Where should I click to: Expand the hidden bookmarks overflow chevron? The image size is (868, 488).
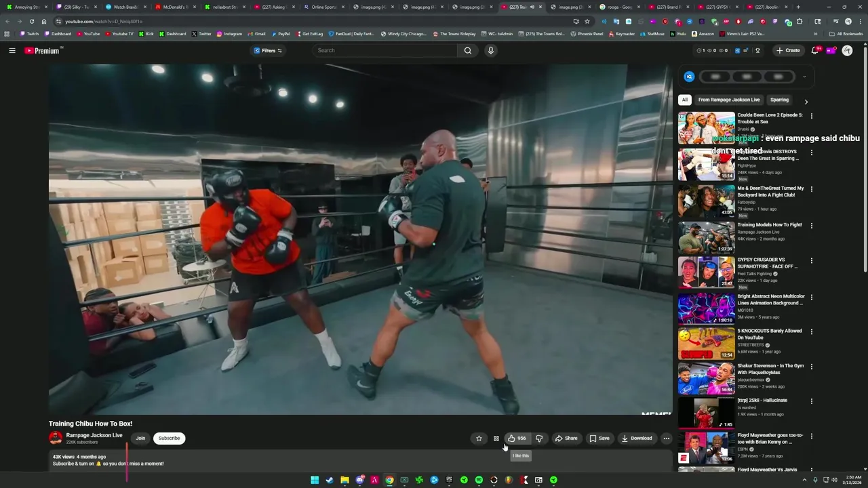click(816, 34)
